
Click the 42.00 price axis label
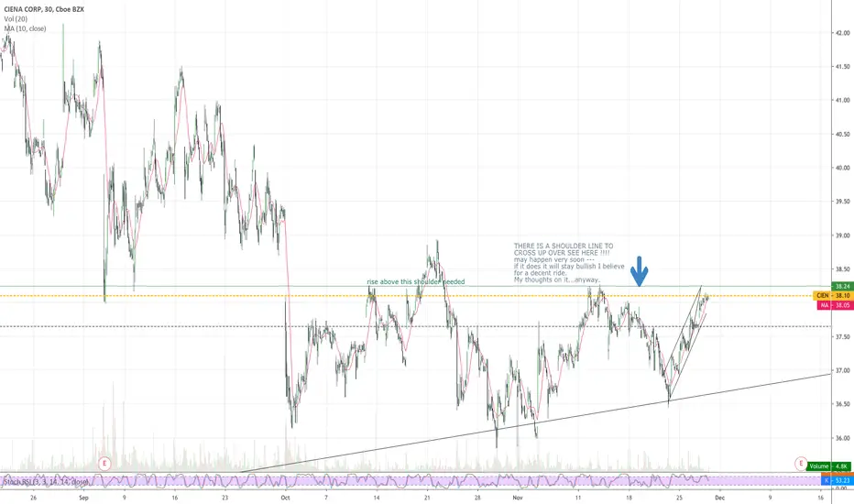[842, 33]
